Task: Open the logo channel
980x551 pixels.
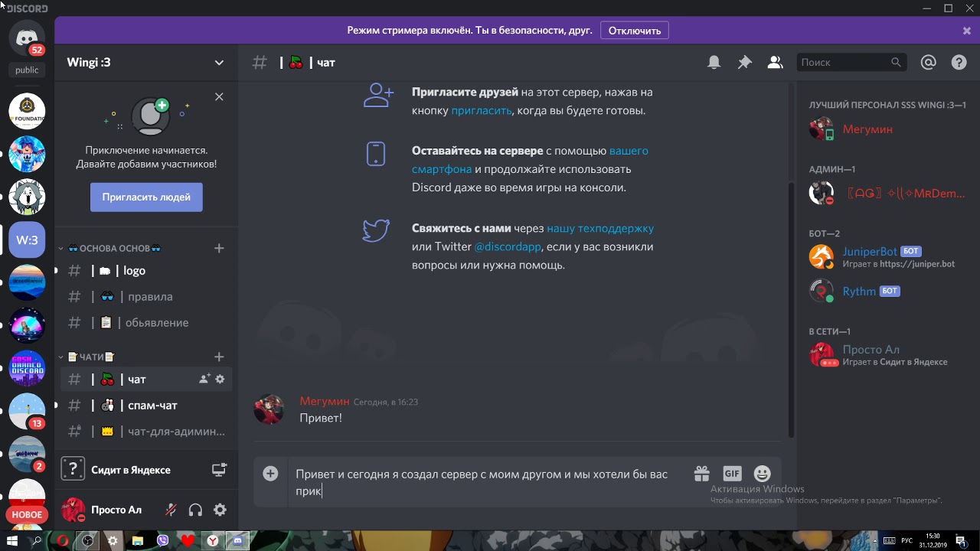Action: point(146,270)
